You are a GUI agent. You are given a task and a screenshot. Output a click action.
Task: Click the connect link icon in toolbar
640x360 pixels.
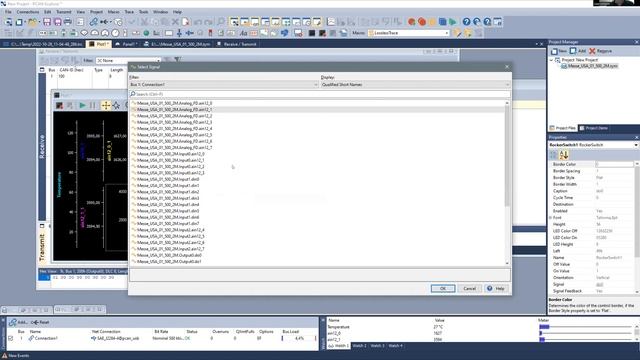tap(94, 22)
